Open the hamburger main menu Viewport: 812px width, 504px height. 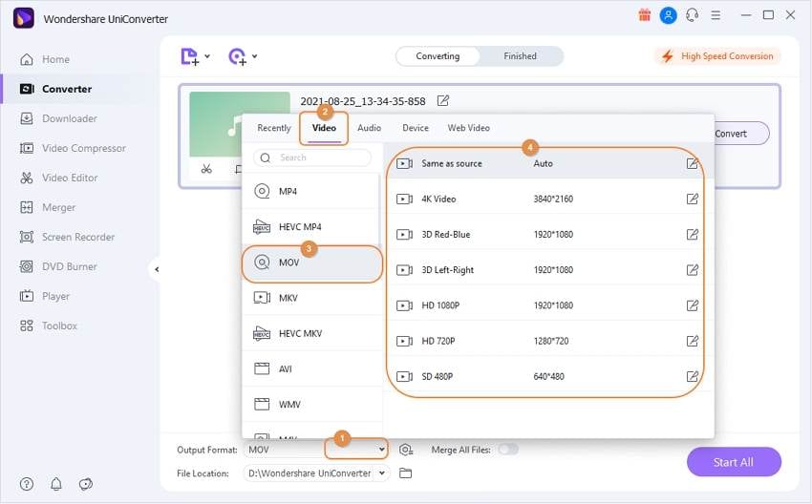pos(716,15)
